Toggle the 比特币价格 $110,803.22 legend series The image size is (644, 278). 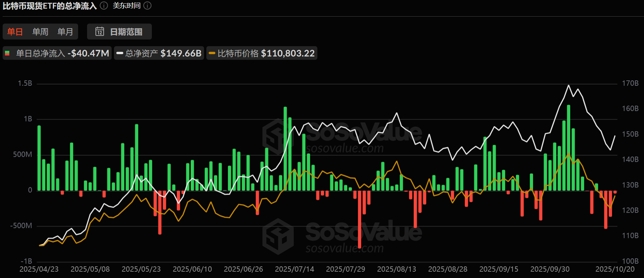[x=262, y=53]
